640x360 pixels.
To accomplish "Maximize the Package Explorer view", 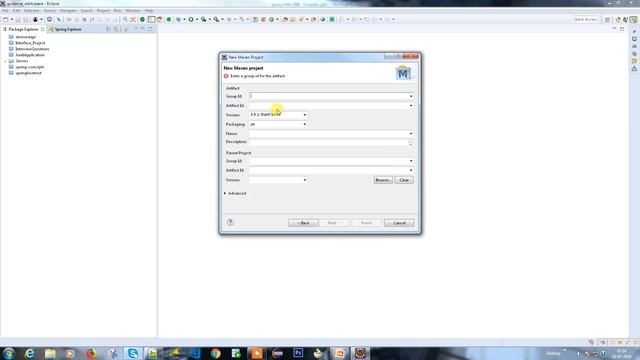I will [150, 29].
